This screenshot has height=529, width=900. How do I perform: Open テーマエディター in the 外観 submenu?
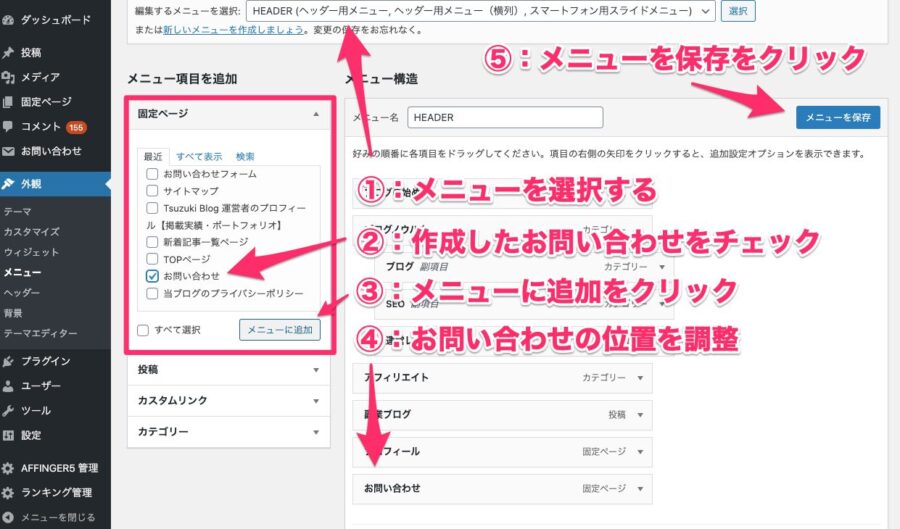coord(41,333)
